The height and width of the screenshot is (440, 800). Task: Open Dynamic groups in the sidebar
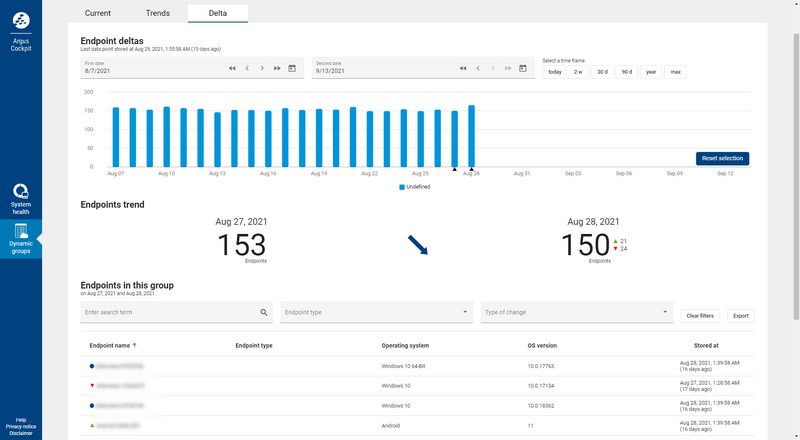(x=21, y=238)
